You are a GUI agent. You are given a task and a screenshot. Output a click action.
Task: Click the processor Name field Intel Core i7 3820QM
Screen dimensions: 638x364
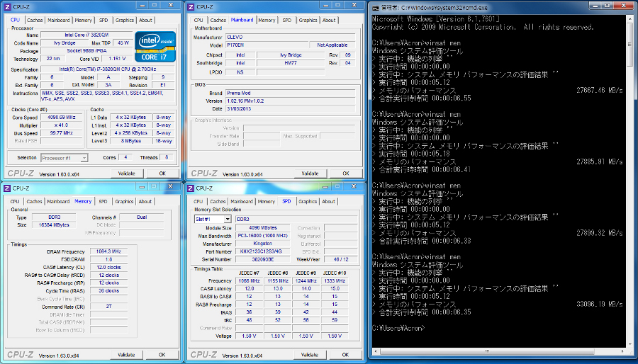(86, 35)
